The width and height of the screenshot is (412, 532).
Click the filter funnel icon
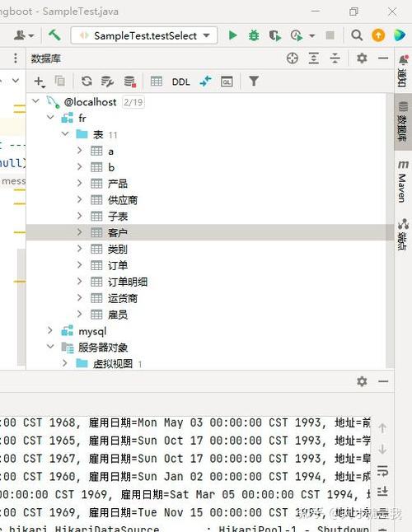pyautogui.click(x=254, y=81)
